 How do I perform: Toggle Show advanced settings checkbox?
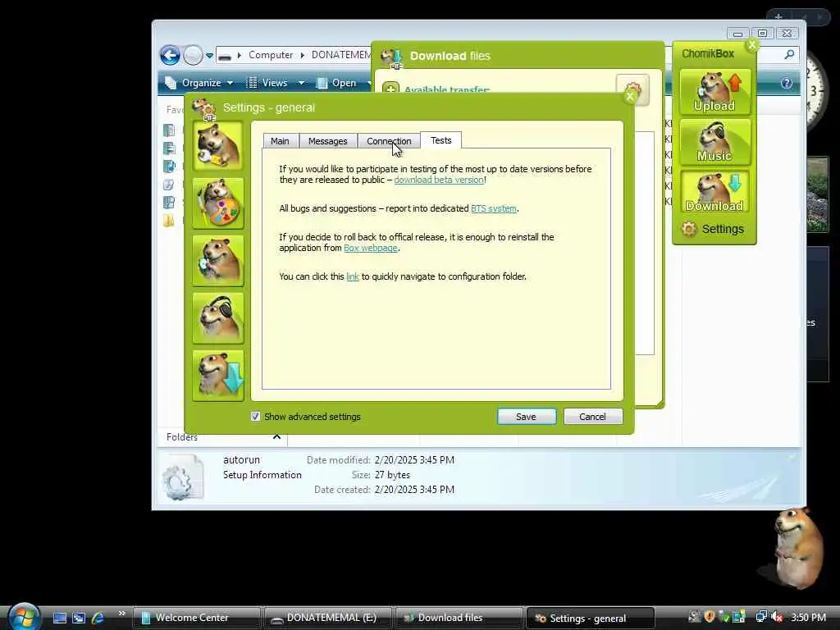(x=256, y=416)
